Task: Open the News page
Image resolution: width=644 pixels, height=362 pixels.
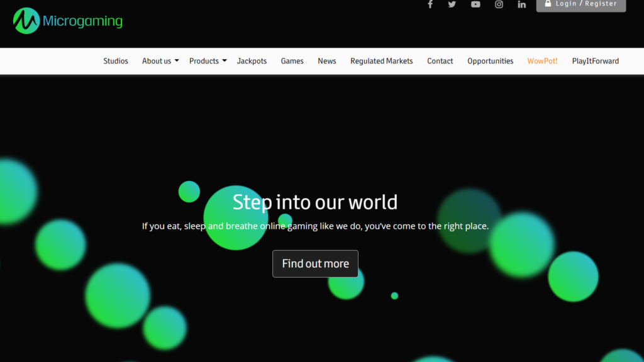Action: coord(327,61)
